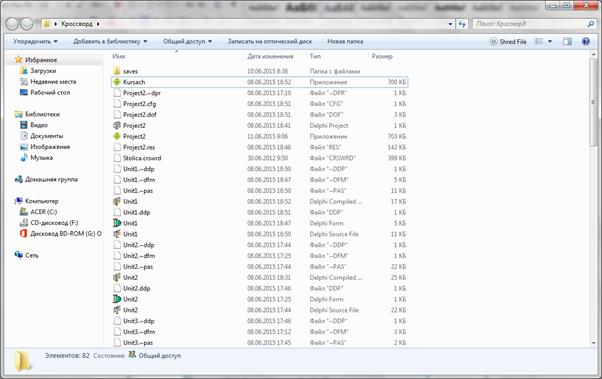This screenshot has height=379, width=602.
Task: Sort by the Тип column header
Action: pos(315,56)
